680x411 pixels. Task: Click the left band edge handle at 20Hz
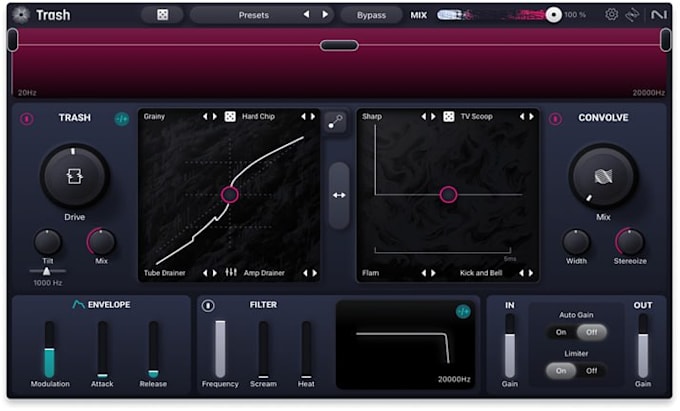click(x=13, y=40)
